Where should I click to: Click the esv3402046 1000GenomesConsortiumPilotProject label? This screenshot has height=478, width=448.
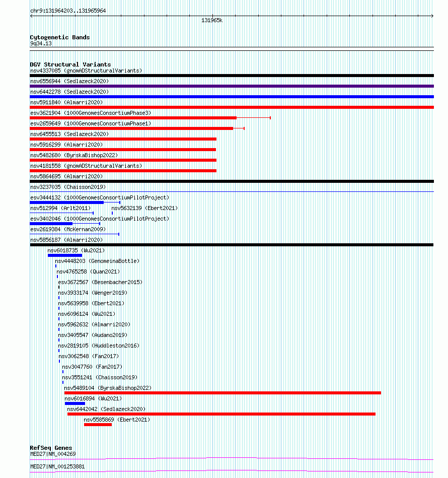[x=100, y=219]
